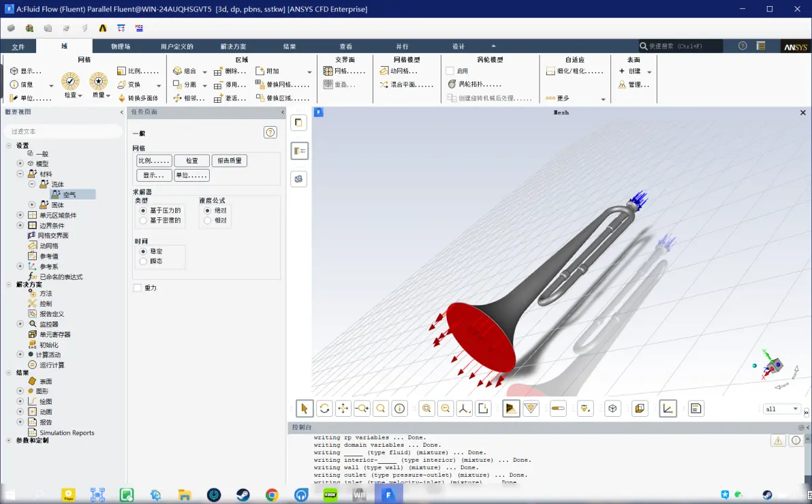812x504 pixels.
Task: Click the help question mark in the task page
Action: [270, 133]
